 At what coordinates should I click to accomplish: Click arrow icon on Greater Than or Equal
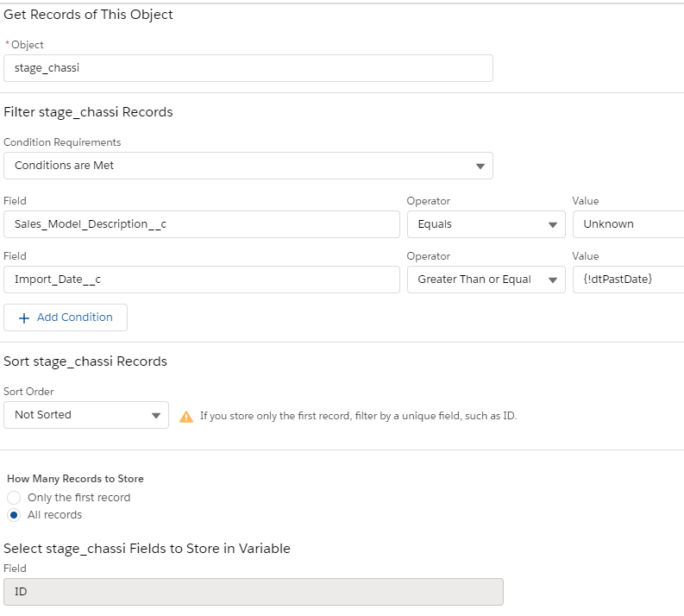(551, 280)
